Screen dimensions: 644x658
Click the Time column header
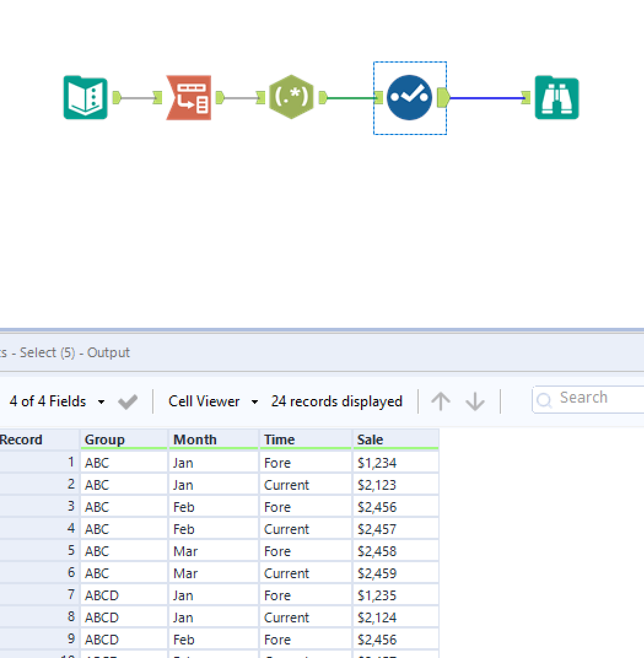pos(279,439)
